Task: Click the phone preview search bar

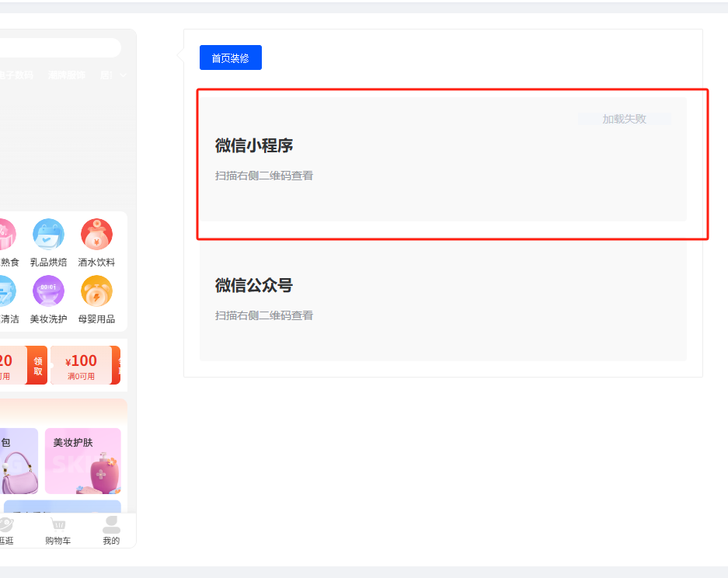Action: (61, 48)
